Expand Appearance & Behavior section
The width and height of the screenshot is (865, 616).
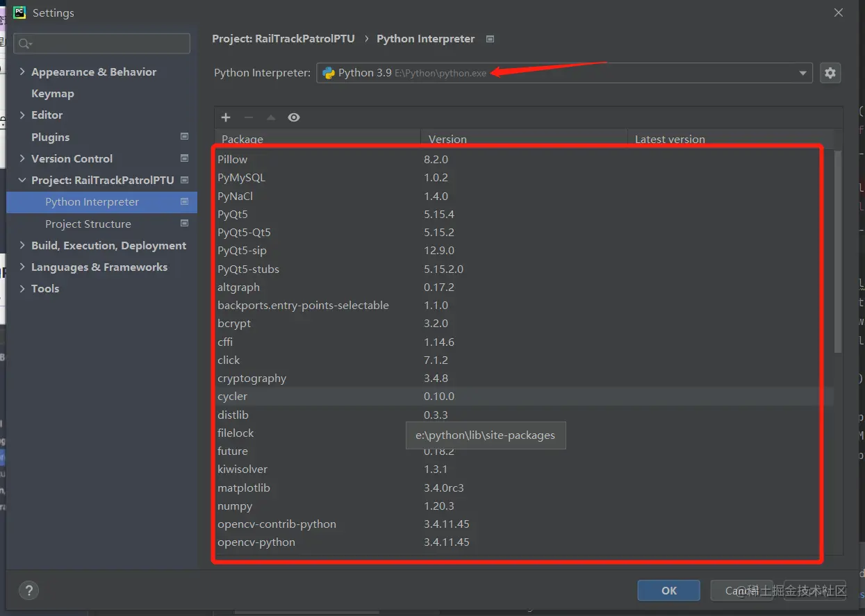pos(22,72)
